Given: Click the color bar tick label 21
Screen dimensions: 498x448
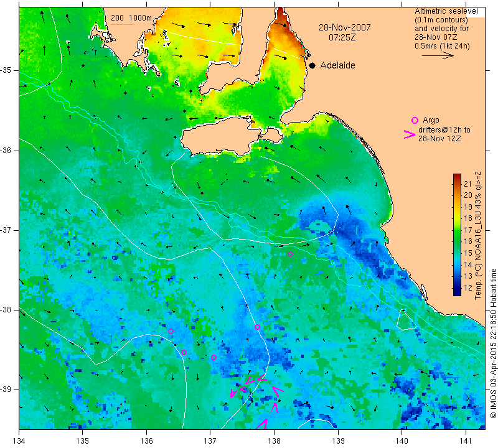Looking at the screenshot, I should (x=468, y=184).
